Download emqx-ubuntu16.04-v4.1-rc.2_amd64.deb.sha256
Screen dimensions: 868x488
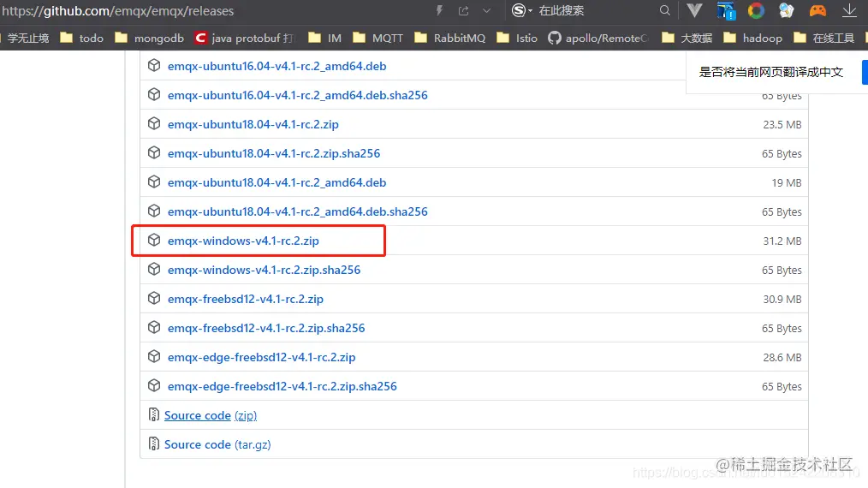pyautogui.click(x=297, y=95)
